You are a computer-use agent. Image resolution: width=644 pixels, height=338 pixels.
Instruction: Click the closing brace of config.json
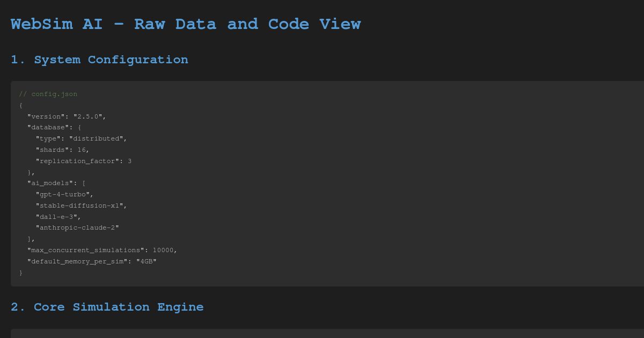21,273
